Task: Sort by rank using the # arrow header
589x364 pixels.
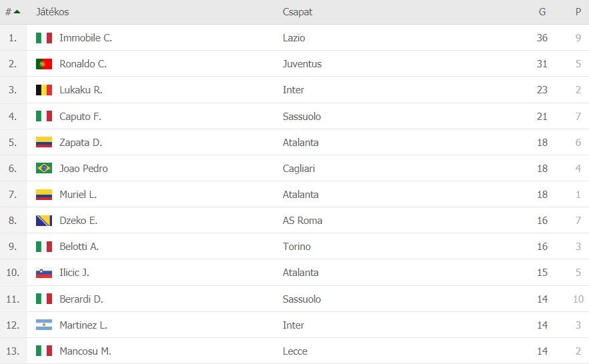Action: tap(13, 12)
